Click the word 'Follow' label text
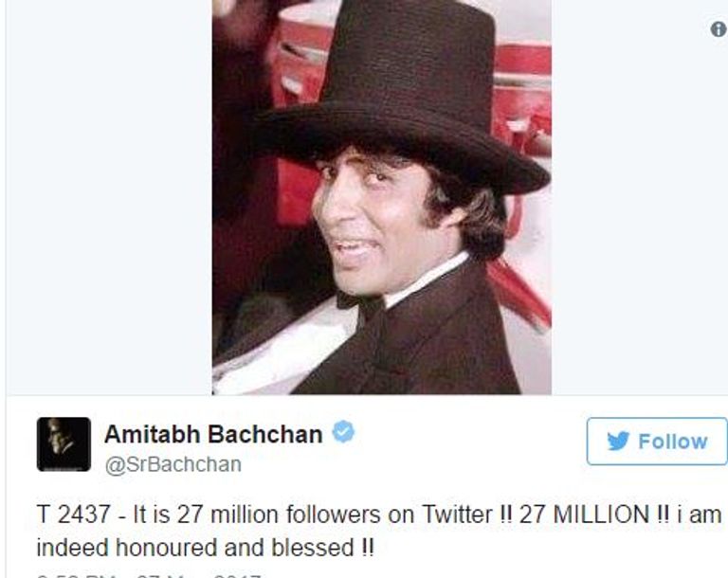 [x=673, y=441]
